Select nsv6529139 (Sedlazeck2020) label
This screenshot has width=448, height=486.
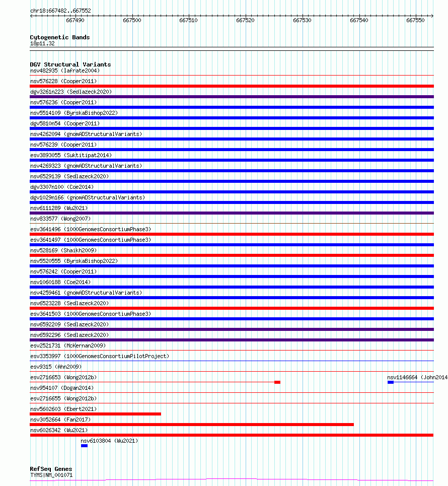(x=69, y=176)
